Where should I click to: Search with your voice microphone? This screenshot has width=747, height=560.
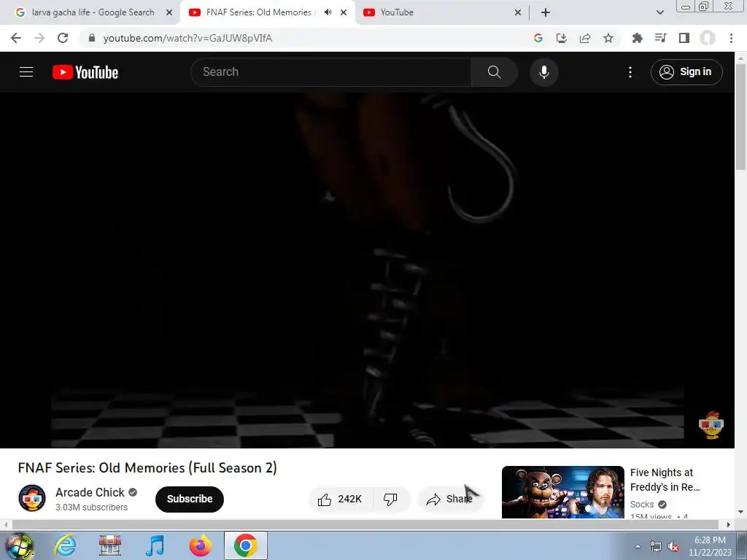pyautogui.click(x=544, y=72)
